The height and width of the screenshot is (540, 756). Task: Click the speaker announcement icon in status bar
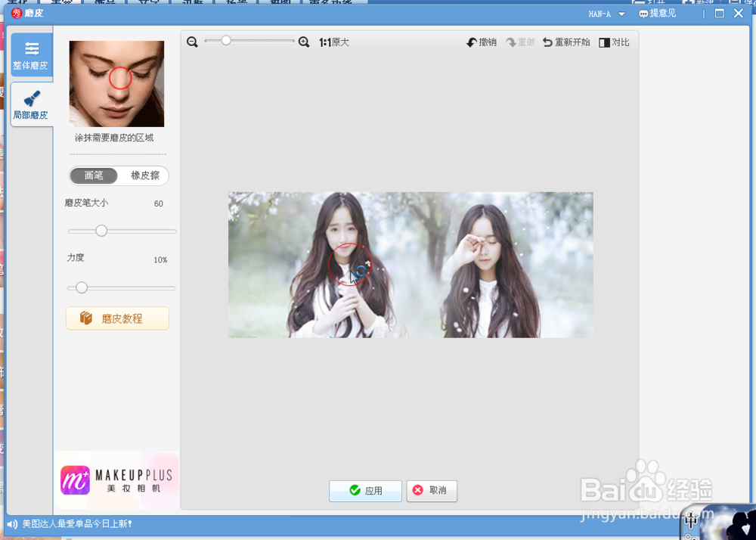click(x=13, y=523)
